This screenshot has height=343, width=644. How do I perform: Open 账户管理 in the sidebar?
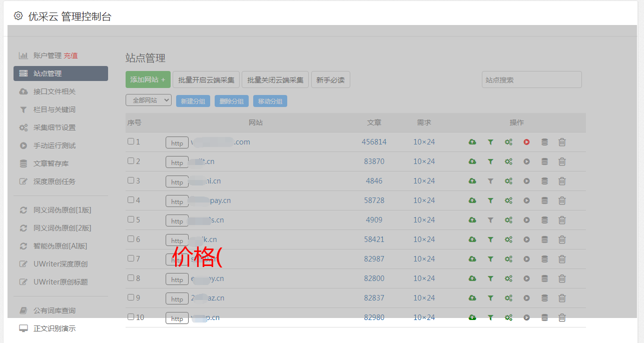48,55
